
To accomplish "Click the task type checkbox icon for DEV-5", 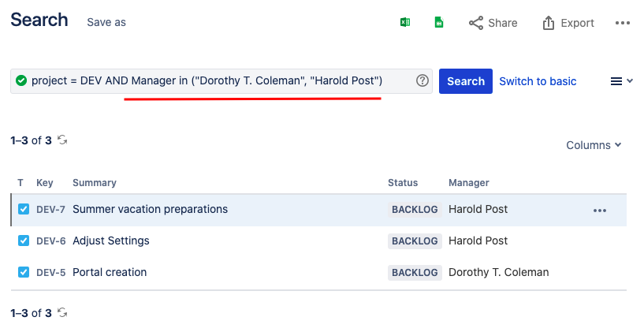I will 24,272.
